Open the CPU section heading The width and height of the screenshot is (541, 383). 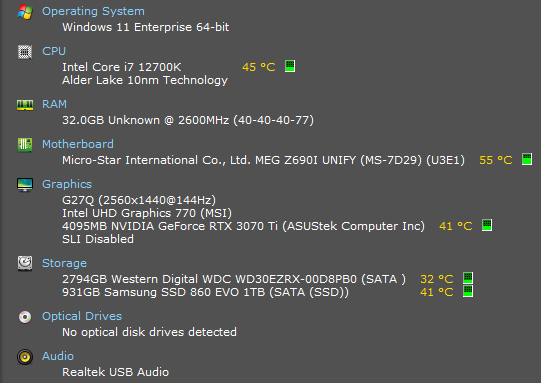click(x=54, y=51)
